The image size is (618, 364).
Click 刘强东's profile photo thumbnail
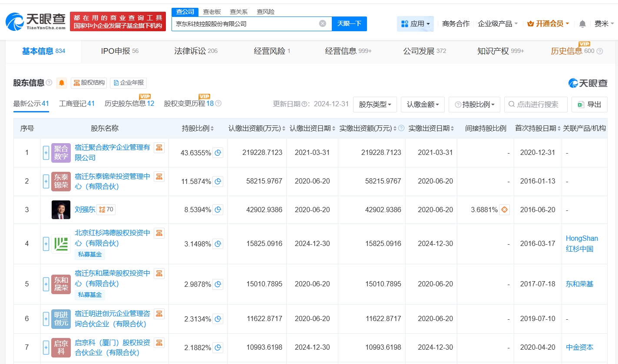click(61, 210)
